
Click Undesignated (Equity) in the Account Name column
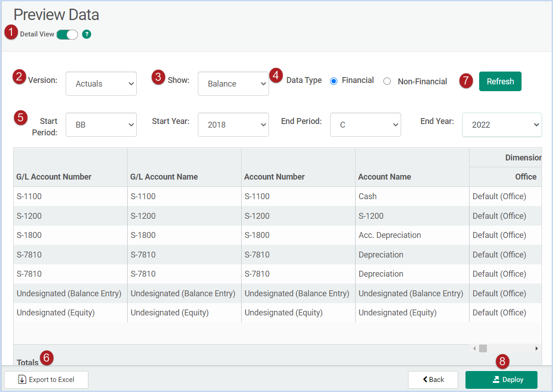413,313
